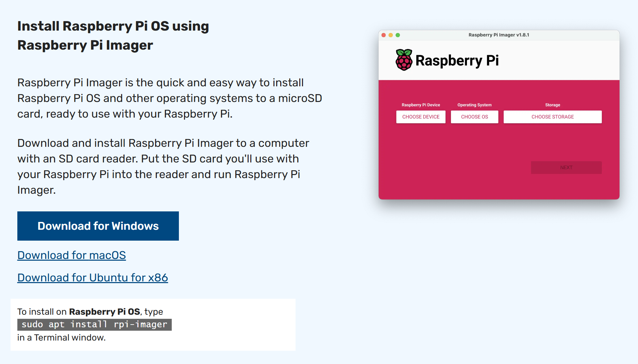Click the CHOOSE DEVICE button in Imager
The height and width of the screenshot is (364, 638).
[x=421, y=117]
